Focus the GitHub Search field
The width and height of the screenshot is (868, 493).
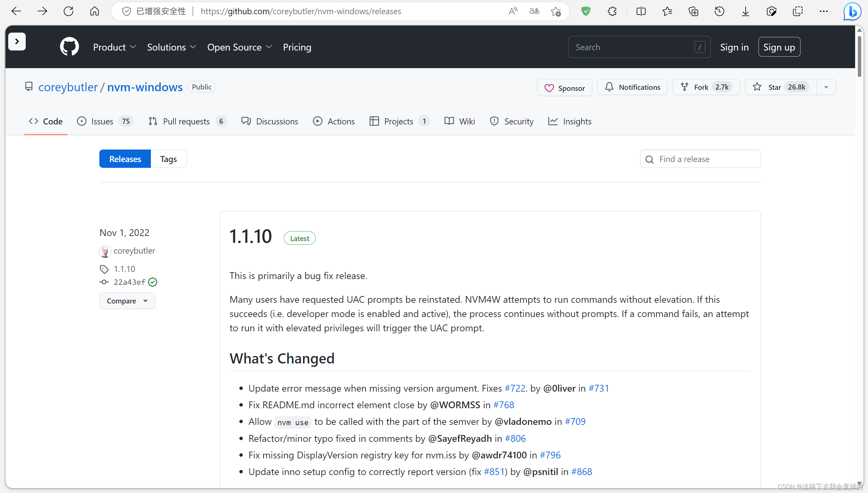point(639,47)
